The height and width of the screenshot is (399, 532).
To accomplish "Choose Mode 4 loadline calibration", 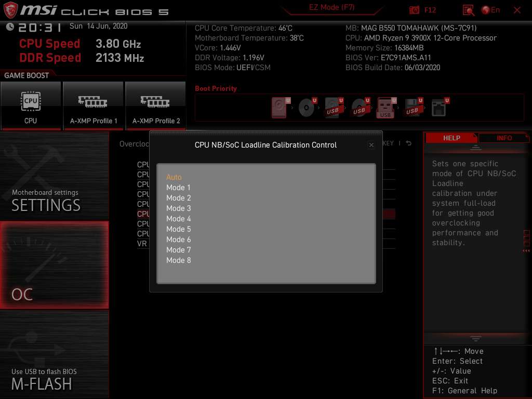I will pos(179,219).
